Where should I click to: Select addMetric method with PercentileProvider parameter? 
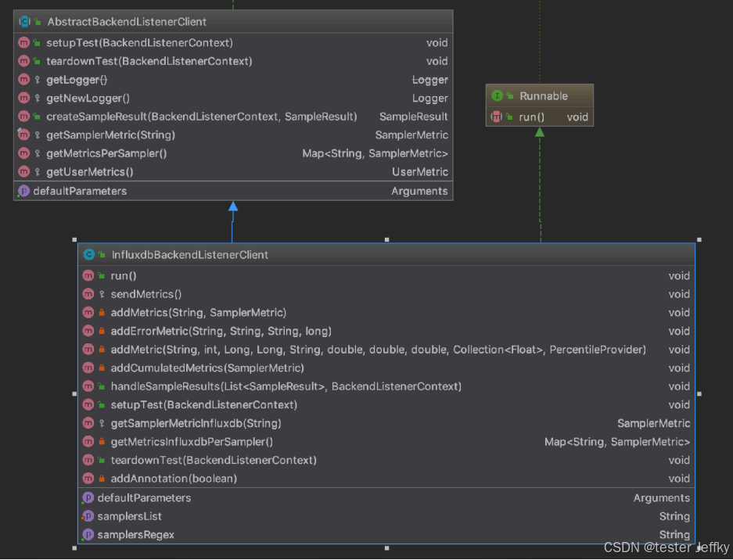point(386,350)
